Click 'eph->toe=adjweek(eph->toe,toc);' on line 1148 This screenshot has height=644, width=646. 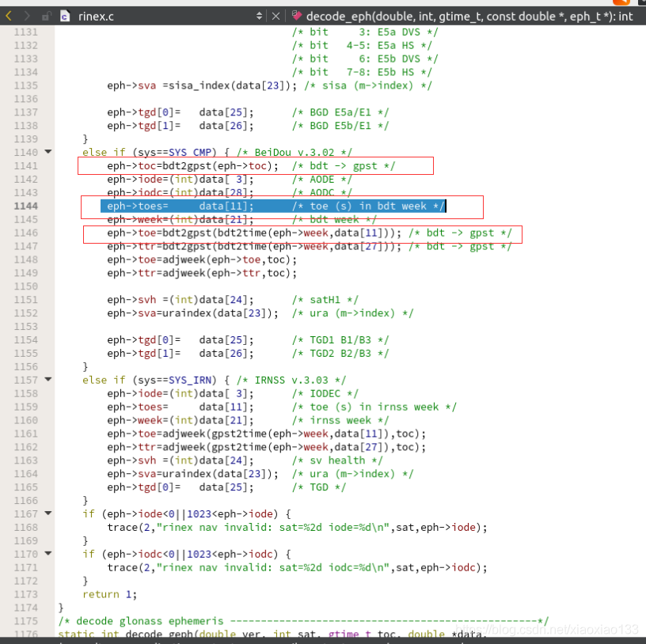[x=202, y=259]
